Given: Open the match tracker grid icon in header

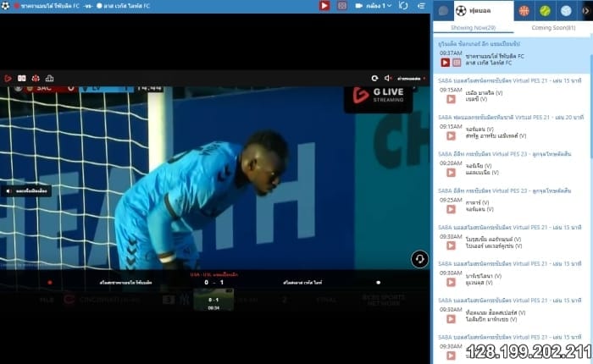Looking at the screenshot, I should pos(342,6).
